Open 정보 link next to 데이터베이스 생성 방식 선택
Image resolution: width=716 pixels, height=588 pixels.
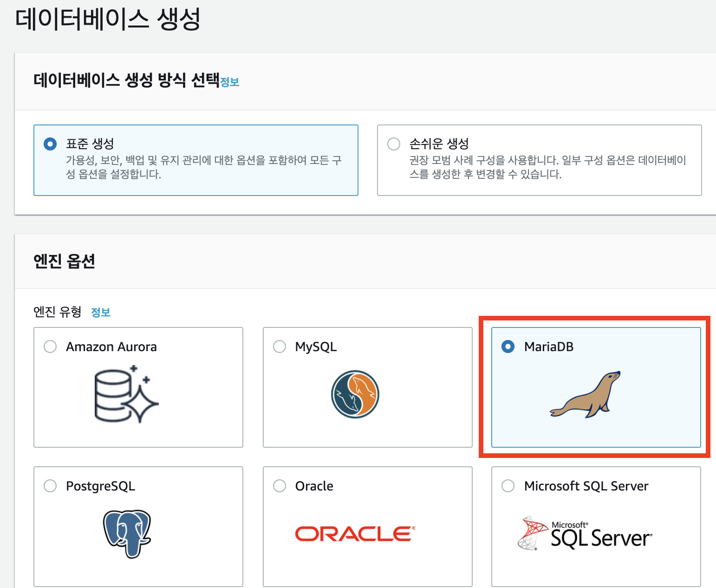[229, 82]
